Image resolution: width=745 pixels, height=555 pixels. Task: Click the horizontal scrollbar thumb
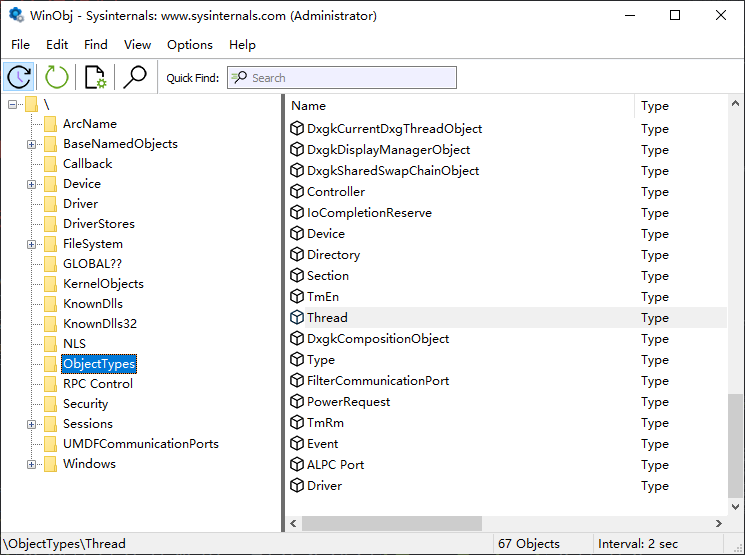[x=392, y=524]
